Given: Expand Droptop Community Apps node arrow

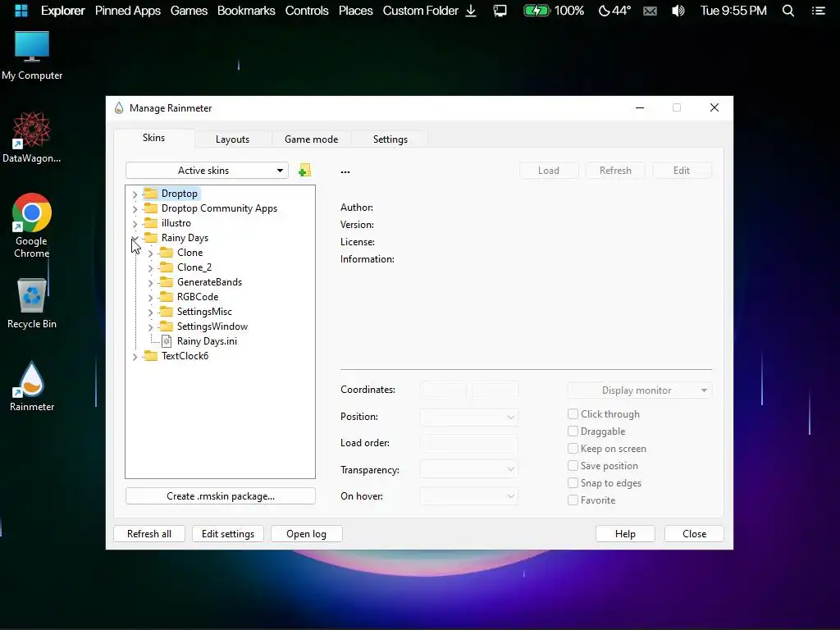Looking at the screenshot, I should click(x=135, y=209).
